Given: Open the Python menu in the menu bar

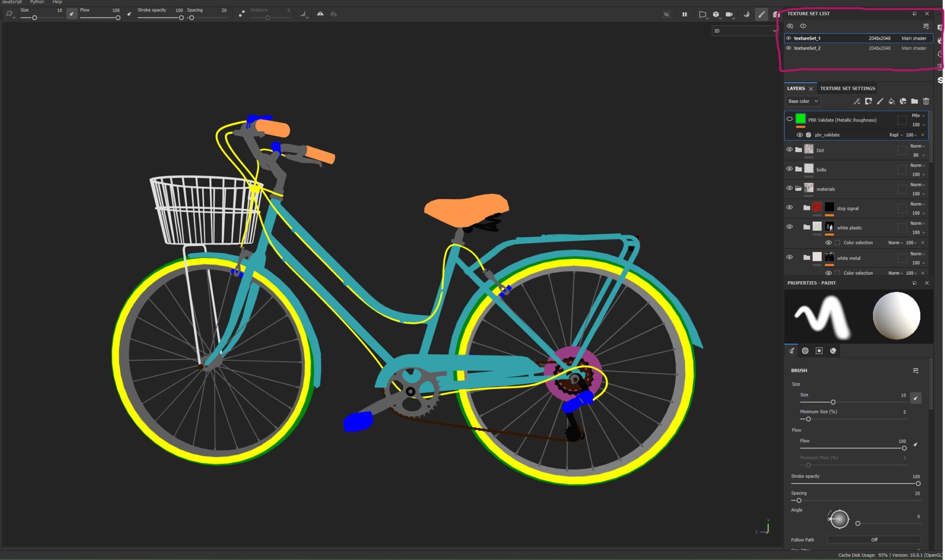Looking at the screenshot, I should click(37, 2).
